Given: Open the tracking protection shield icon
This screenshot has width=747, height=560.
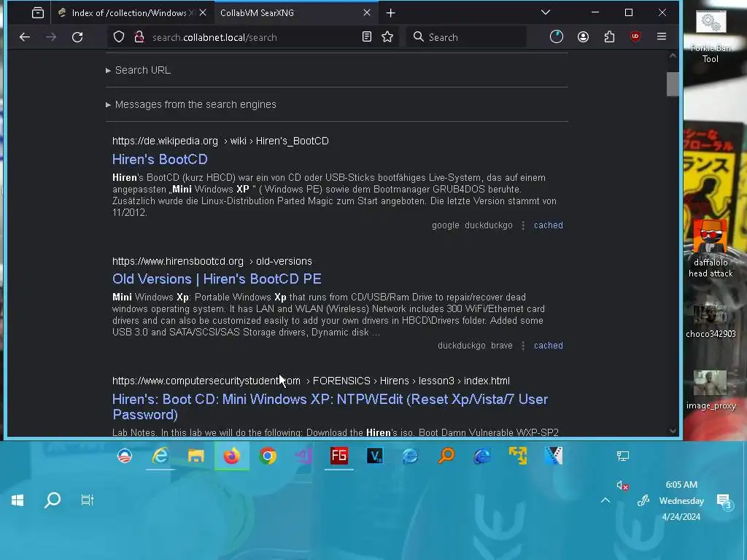Looking at the screenshot, I should click(x=119, y=36).
